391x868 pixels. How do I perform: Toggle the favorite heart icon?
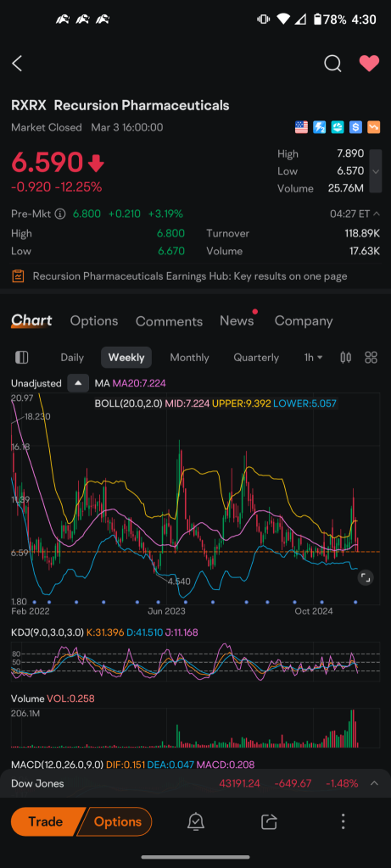click(370, 64)
